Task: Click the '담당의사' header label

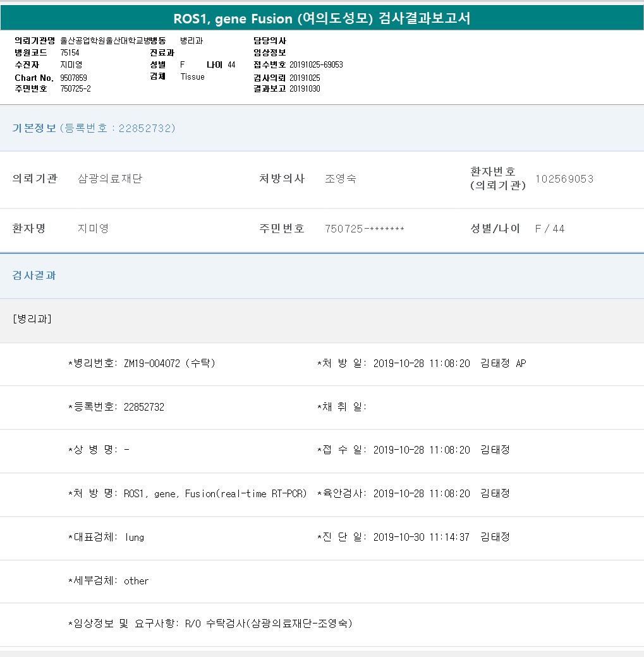Action: 270,40
